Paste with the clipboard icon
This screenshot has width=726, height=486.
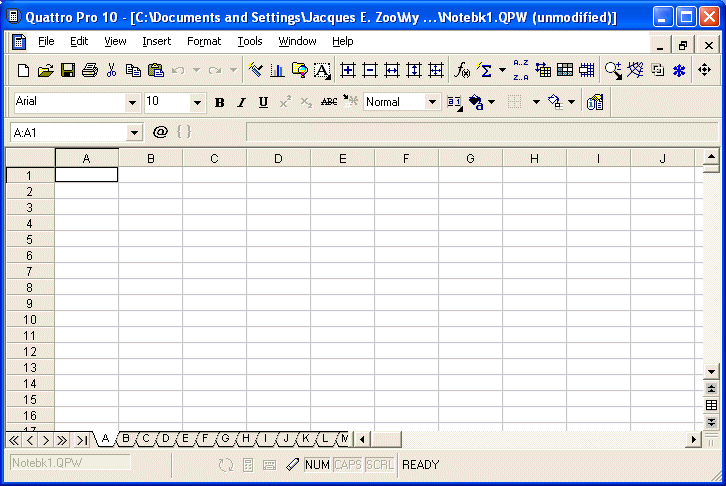pos(156,70)
